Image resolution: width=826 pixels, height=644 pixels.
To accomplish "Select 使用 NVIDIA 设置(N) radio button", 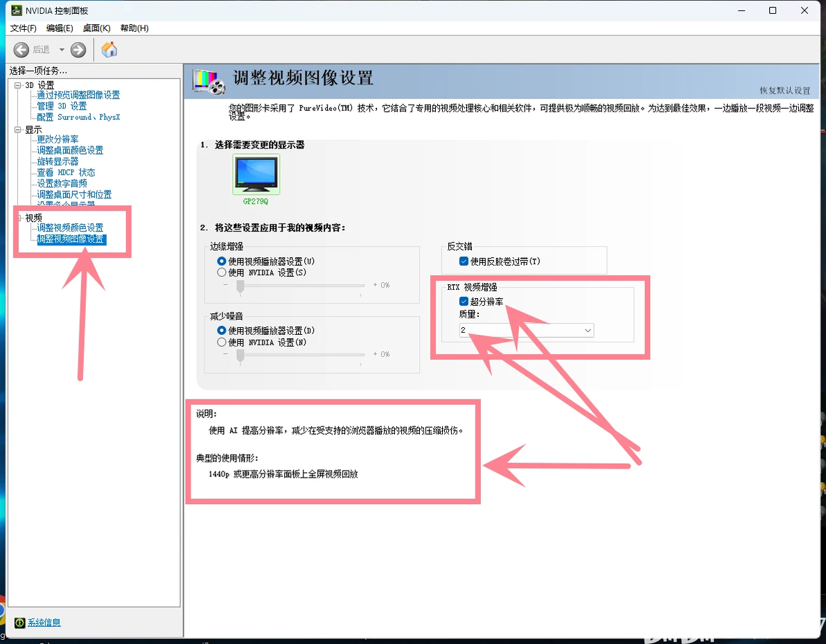I will point(222,342).
